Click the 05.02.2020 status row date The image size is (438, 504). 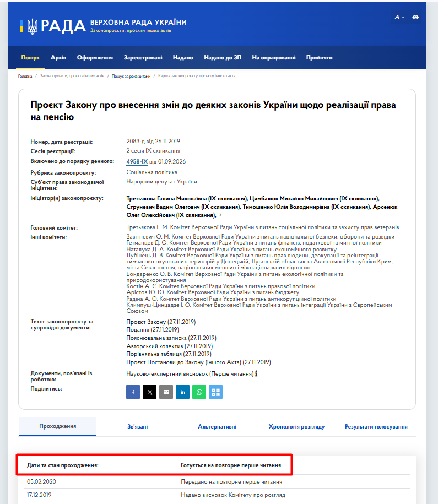coord(41,481)
